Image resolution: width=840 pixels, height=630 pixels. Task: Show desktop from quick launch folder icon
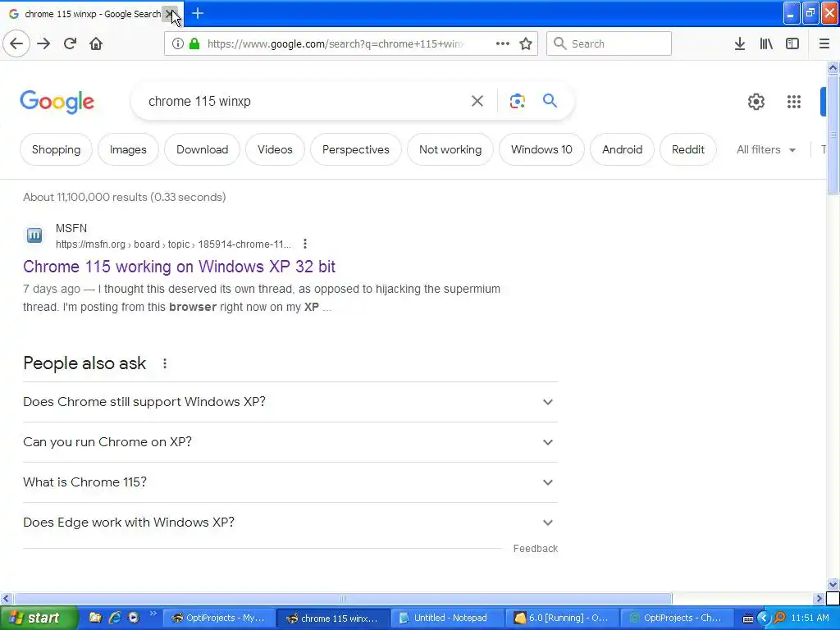point(95,618)
